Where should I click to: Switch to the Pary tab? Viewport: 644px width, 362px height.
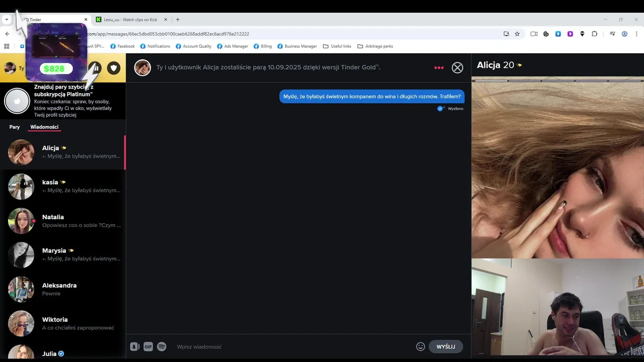coord(15,127)
